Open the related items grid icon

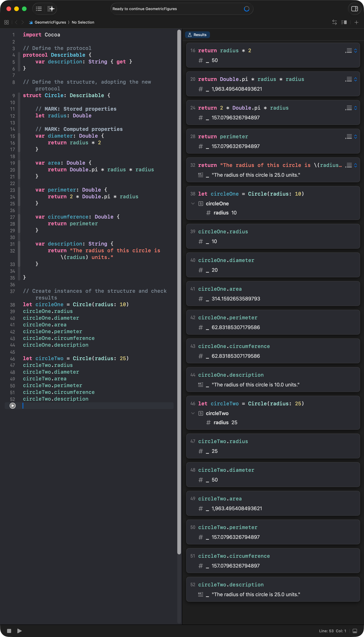point(7,22)
